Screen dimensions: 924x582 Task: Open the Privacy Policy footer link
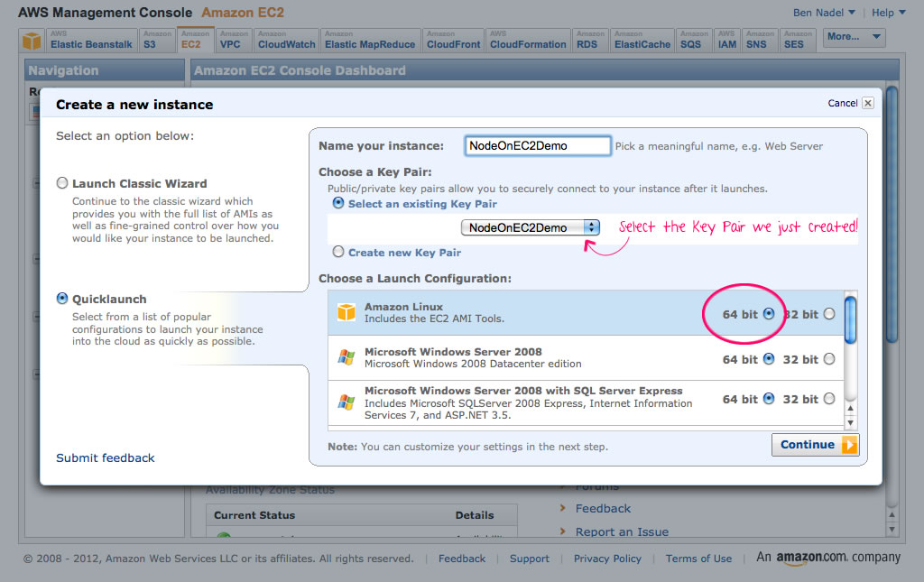point(607,559)
